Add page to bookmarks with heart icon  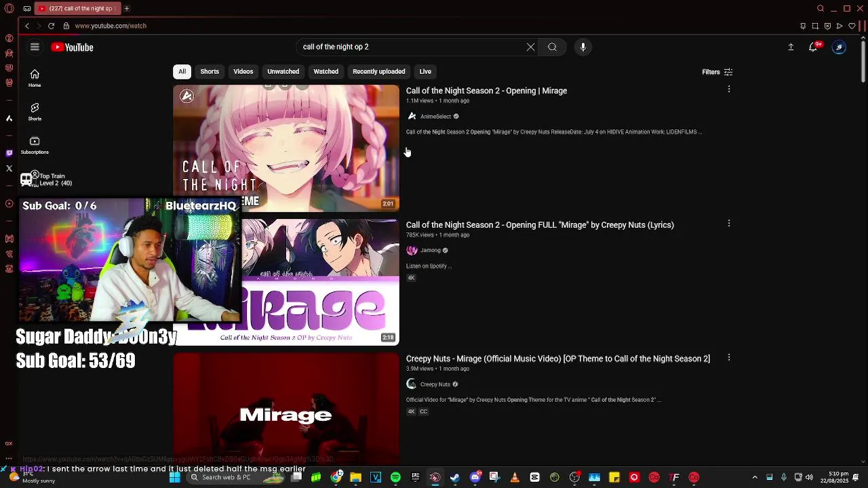click(852, 26)
